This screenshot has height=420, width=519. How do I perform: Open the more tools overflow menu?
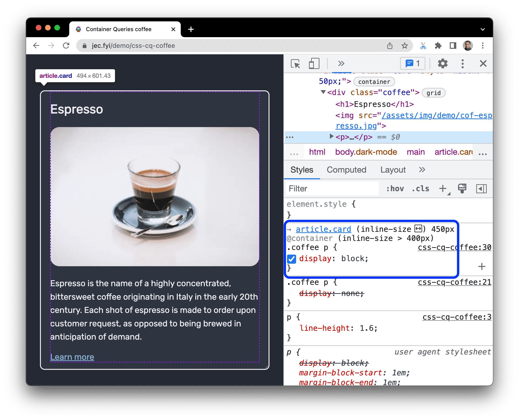point(341,64)
